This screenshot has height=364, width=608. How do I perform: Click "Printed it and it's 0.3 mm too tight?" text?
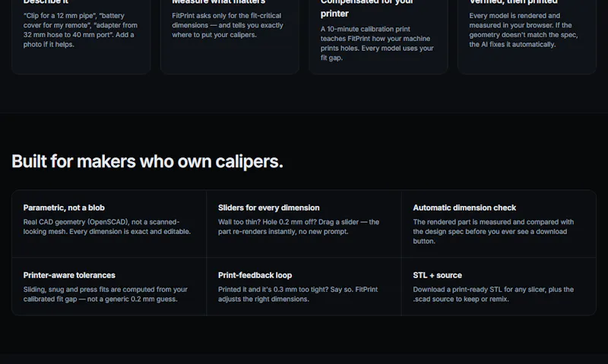click(298, 294)
